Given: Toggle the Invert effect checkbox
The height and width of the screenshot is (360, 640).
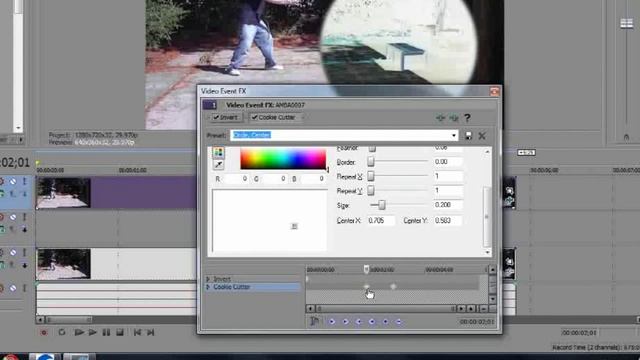Looking at the screenshot, I should (x=216, y=118).
